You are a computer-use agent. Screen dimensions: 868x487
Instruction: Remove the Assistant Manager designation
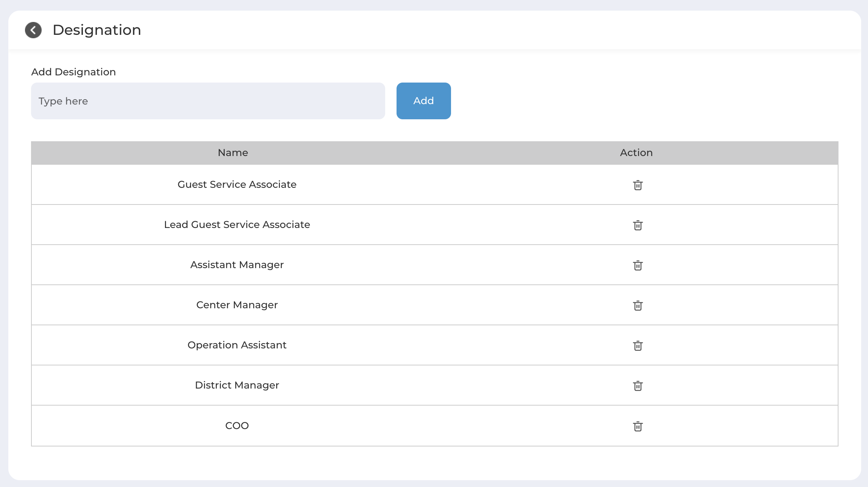[x=638, y=265]
